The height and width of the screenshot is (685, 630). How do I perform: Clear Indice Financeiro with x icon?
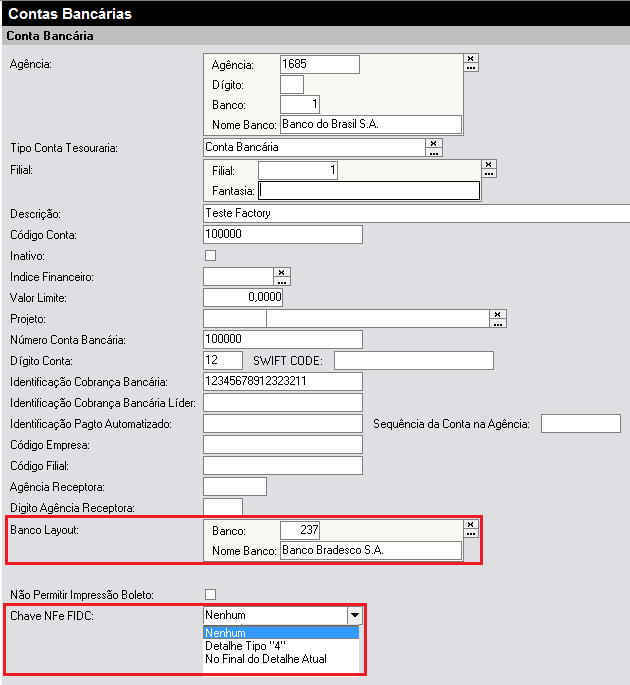[x=282, y=272]
